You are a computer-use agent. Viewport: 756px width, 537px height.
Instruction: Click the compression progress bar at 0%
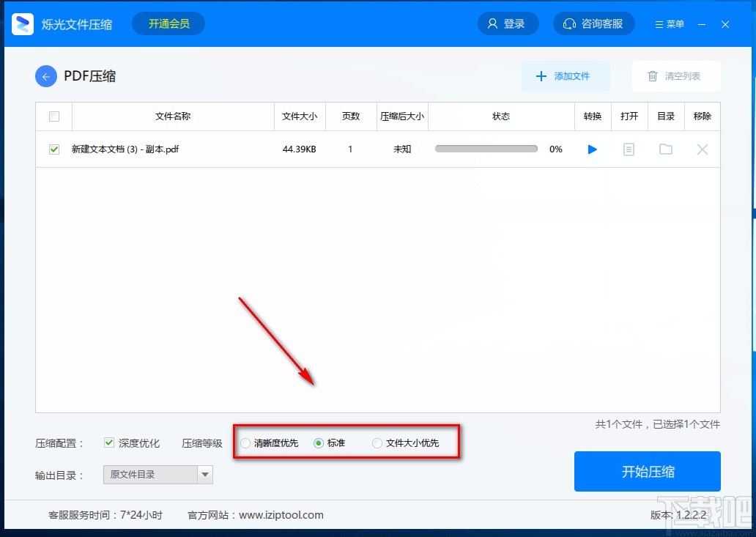(486, 149)
